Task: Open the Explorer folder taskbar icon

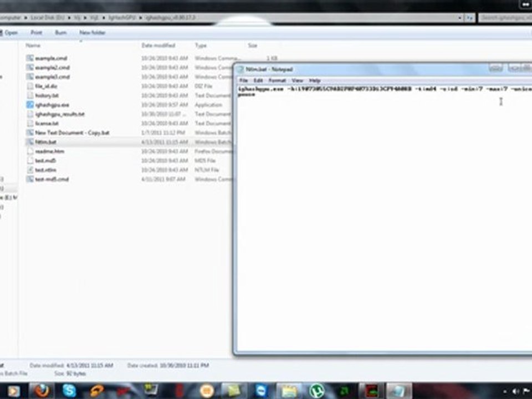Action: [289, 391]
